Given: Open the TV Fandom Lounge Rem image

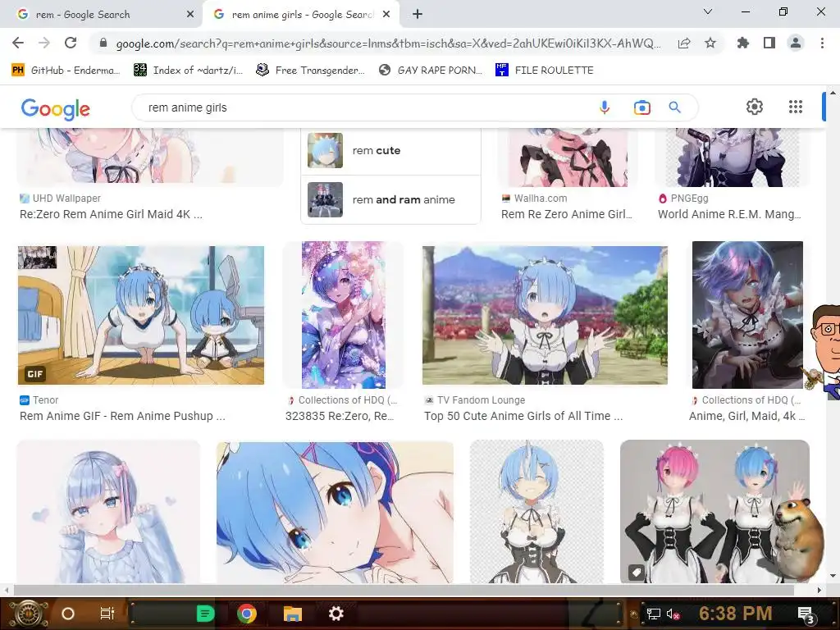Looking at the screenshot, I should [545, 315].
